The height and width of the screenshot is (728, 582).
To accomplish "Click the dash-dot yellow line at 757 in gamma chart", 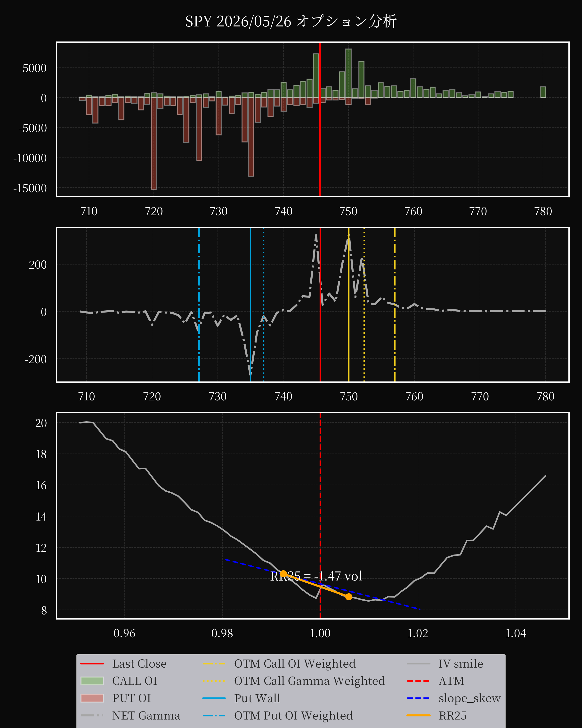I will click(395, 305).
